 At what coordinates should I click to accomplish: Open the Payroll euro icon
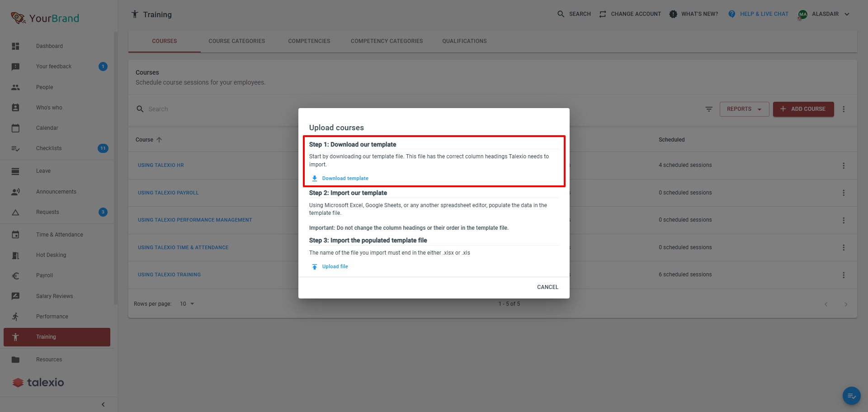15,275
